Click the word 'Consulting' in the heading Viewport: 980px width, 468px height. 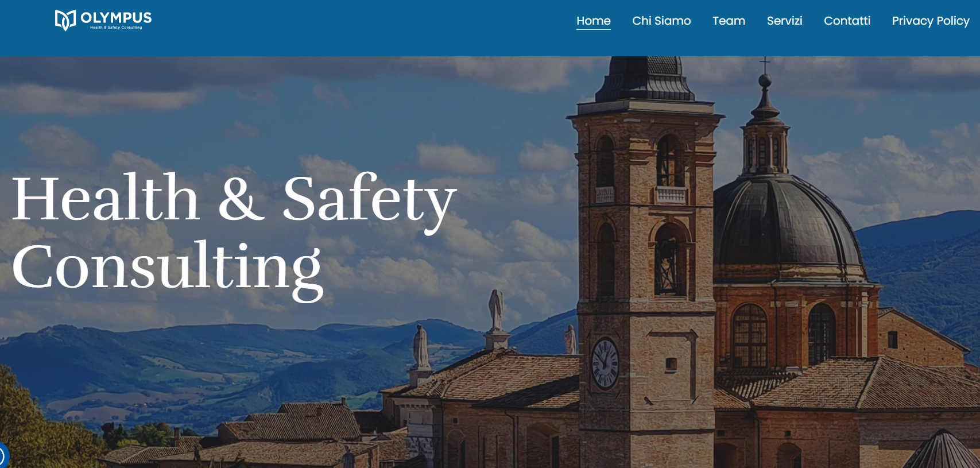coord(167,268)
